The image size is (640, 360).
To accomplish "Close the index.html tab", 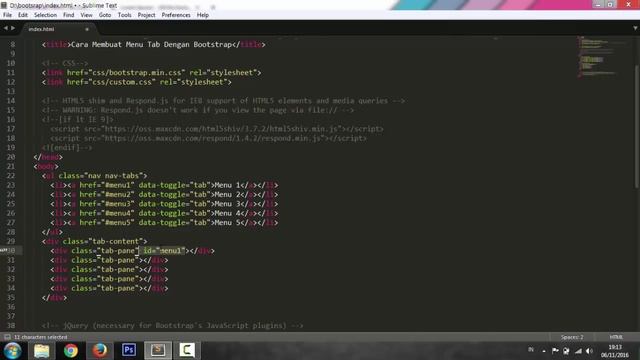I will [87, 29].
